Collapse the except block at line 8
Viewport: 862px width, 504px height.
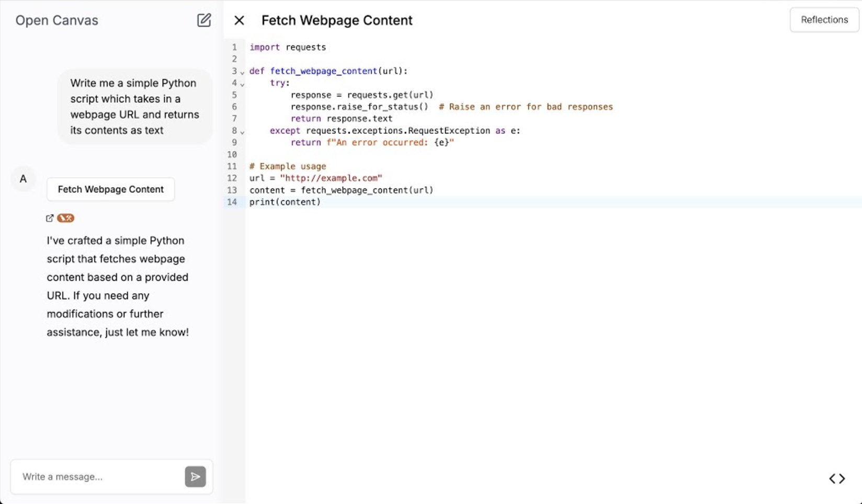tap(242, 132)
